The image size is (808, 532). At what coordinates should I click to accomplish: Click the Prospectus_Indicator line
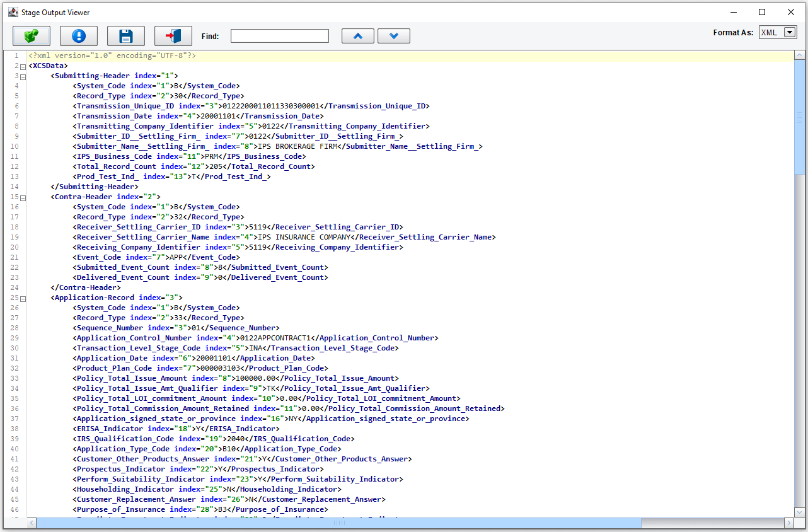(198, 469)
